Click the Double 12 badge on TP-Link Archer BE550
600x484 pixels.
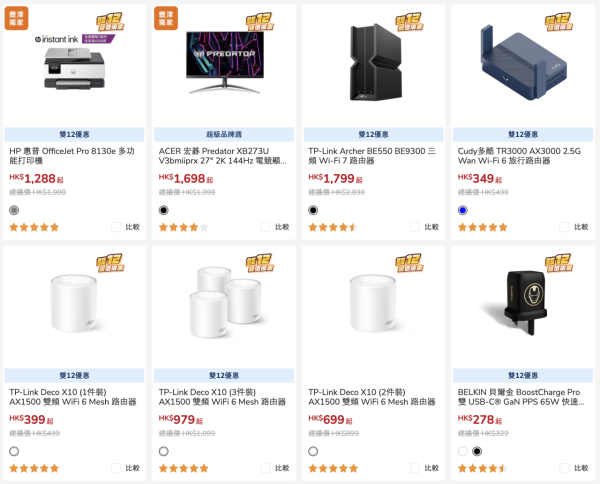[409, 22]
